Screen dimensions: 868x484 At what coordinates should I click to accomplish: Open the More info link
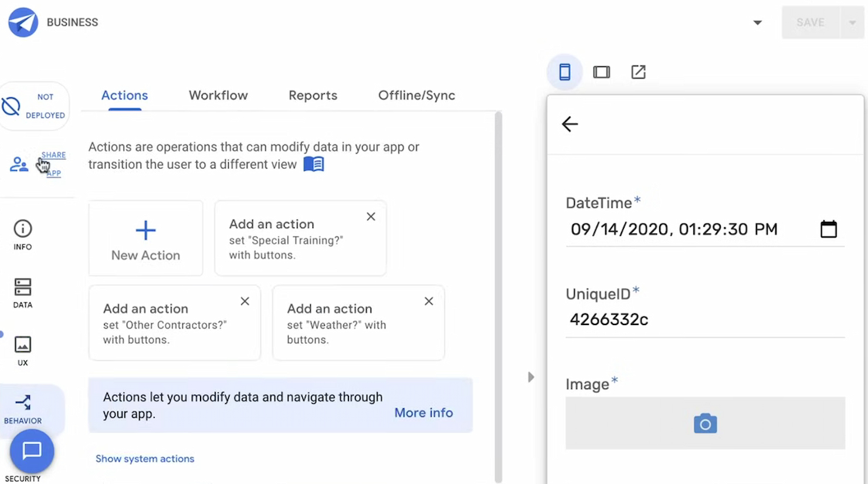click(x=423, y=412)
